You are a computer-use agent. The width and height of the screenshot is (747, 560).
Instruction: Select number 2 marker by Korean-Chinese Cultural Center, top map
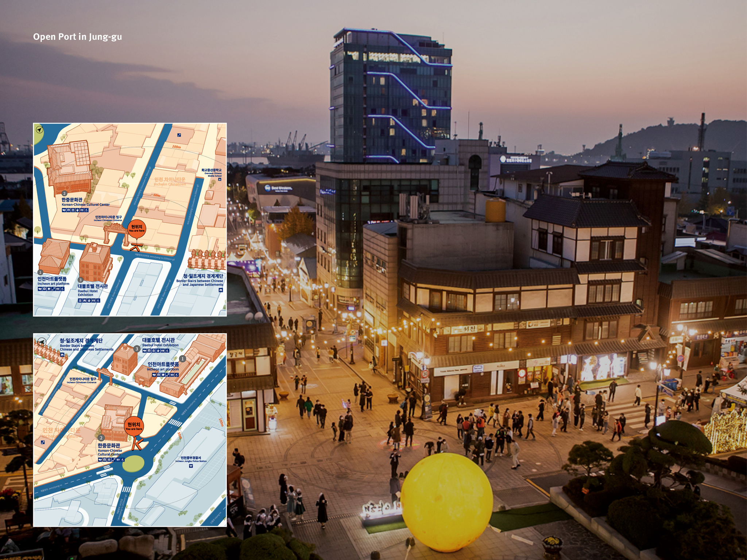tap(64, 193)
